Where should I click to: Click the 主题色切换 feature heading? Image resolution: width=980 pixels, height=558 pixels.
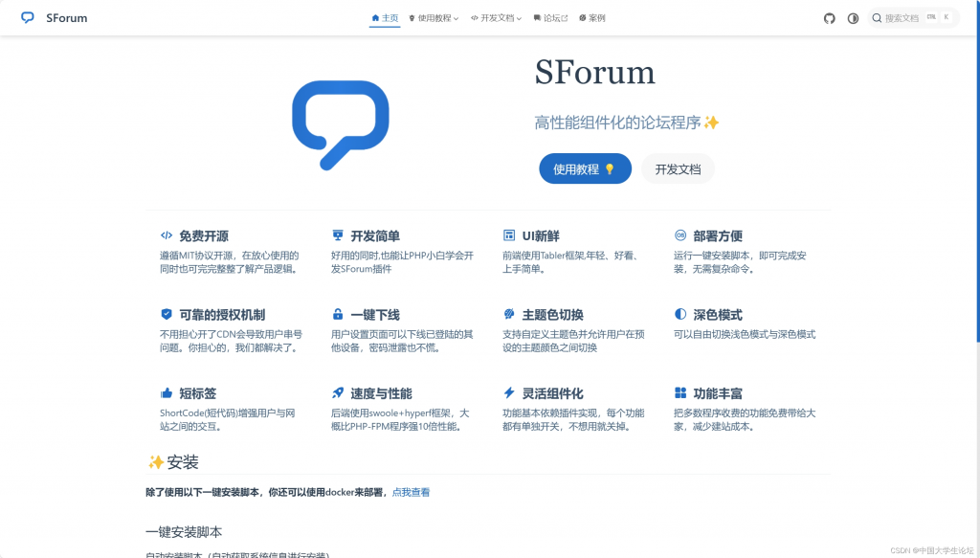click(x=552, y=315)
